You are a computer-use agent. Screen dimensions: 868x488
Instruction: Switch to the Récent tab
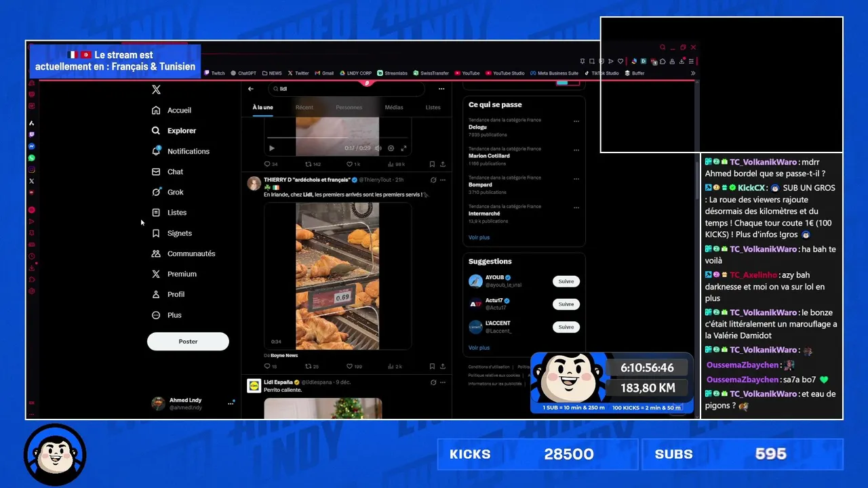tap(304, 107)
